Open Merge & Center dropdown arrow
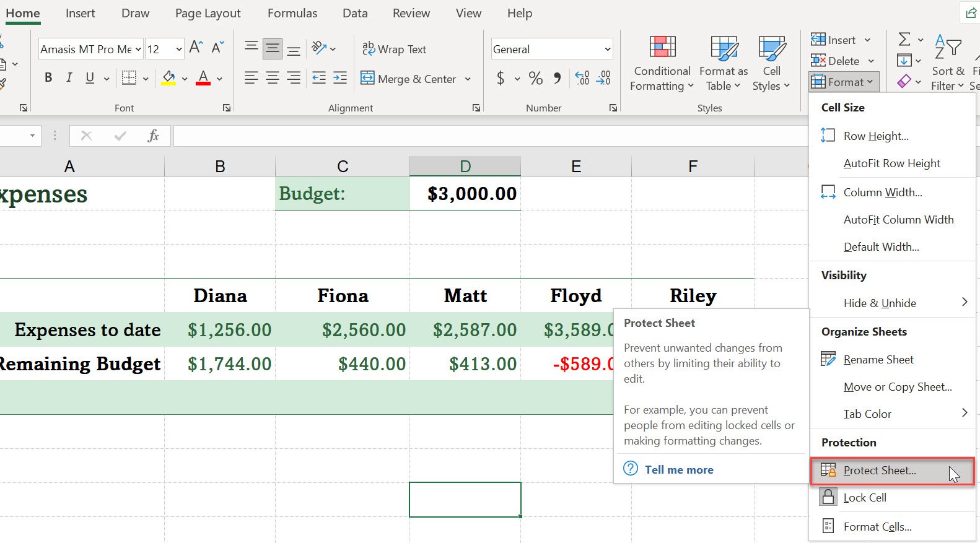Viewport: 980px width, 543px height. (468, 79)
